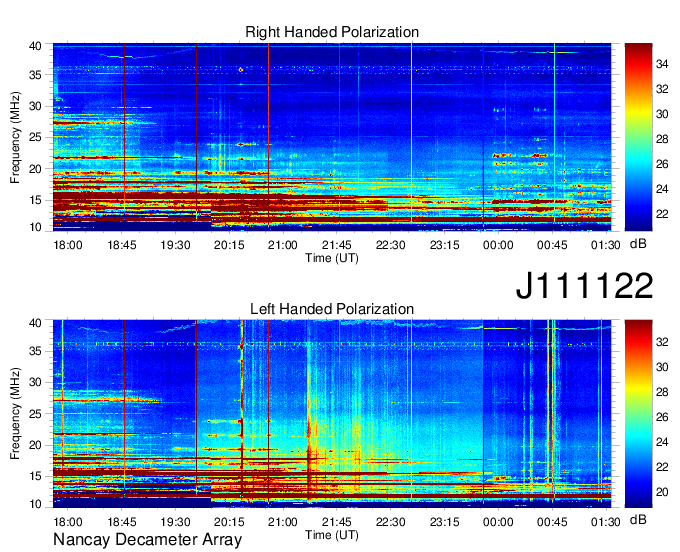Click 'Frequency (MHz)' label of Left Handed plot
Viewport: 680px width, 552px height.
[x=15, y=414]
